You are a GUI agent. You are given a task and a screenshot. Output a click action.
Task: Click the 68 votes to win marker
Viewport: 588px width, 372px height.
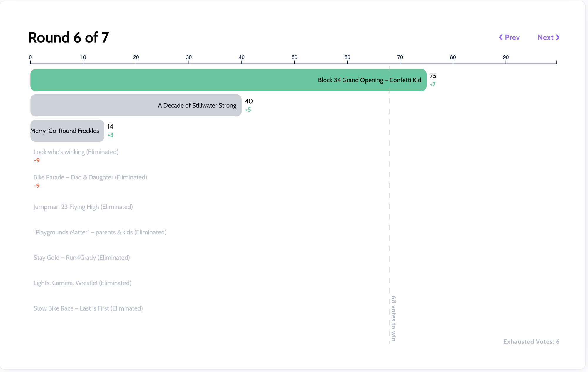tap(393, 318)
